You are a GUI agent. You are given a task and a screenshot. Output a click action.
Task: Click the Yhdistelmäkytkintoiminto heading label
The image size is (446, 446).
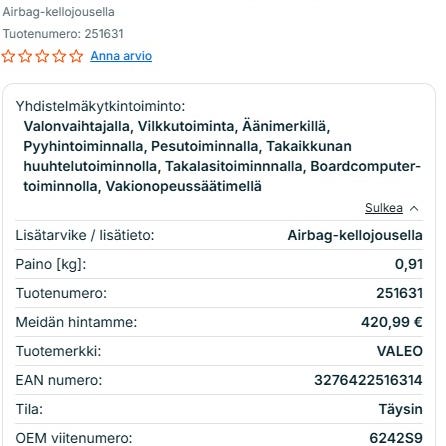tap(100, 106)
